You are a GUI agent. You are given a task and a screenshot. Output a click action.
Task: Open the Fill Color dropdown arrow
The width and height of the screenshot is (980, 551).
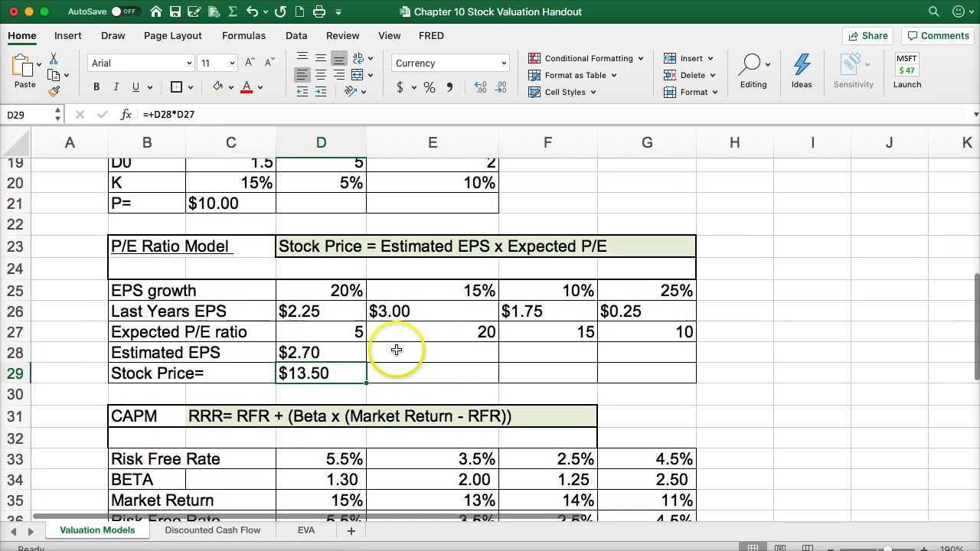pos(230,87)
